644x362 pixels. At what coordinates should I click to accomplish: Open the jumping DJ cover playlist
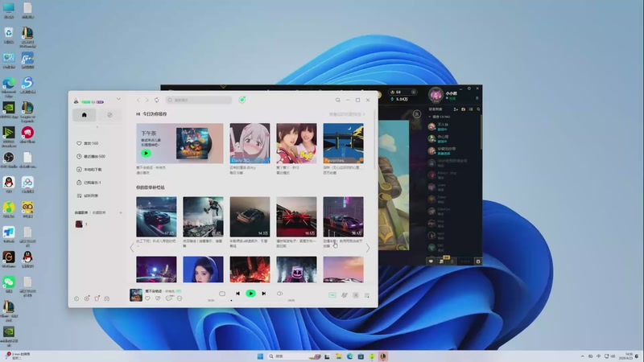click(x=204, y=216)
